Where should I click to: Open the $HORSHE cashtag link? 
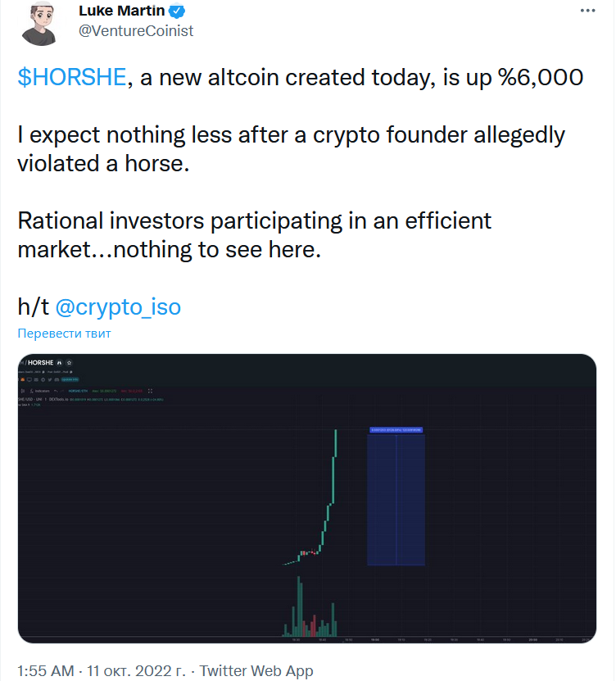point(72,77)
